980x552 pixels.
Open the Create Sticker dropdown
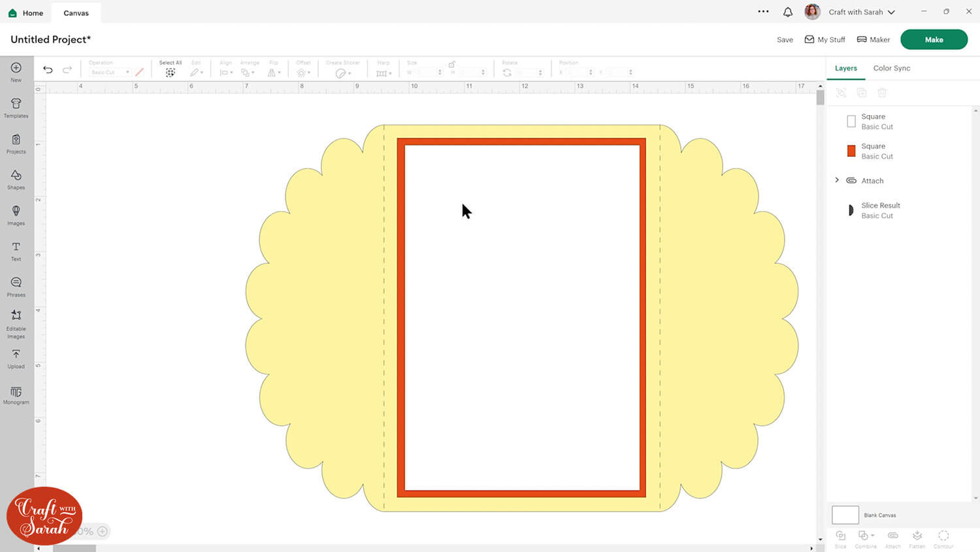coord(343,73)
